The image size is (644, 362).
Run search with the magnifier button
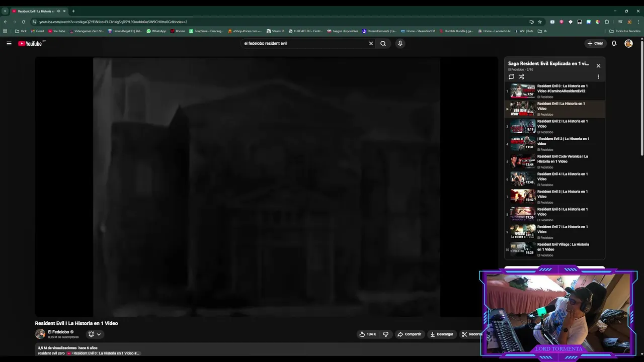(x=383, y=43)
